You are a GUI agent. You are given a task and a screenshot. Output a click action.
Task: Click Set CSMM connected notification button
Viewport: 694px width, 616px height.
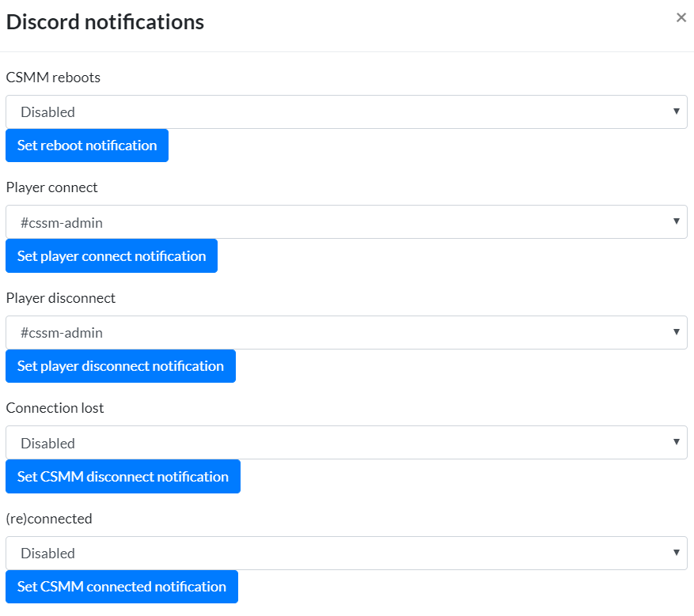click(122, 587)
